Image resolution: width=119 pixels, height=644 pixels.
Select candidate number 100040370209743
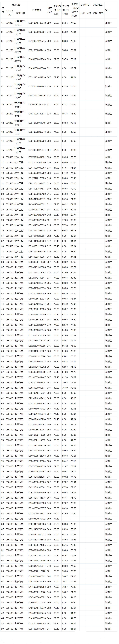(x=36, y=132)
